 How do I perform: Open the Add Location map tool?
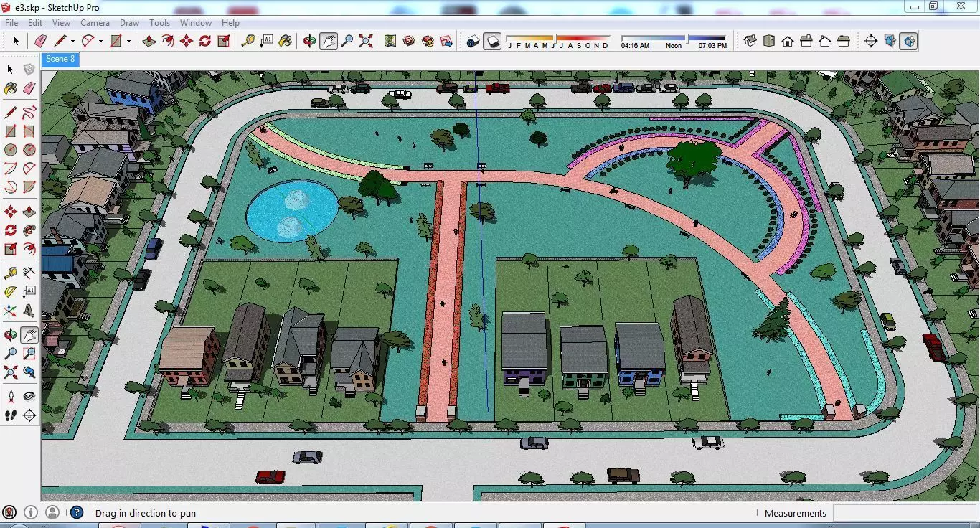coord(390,41)
